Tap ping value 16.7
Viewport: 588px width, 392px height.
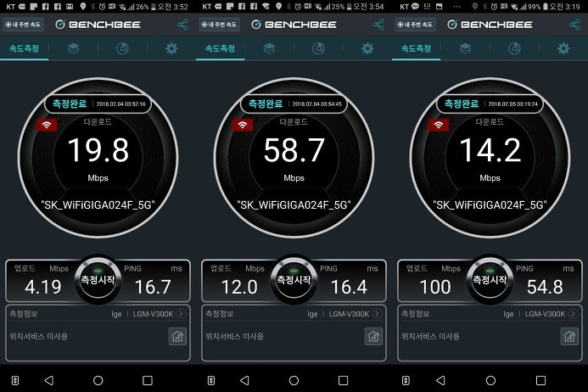click(153, 287)
